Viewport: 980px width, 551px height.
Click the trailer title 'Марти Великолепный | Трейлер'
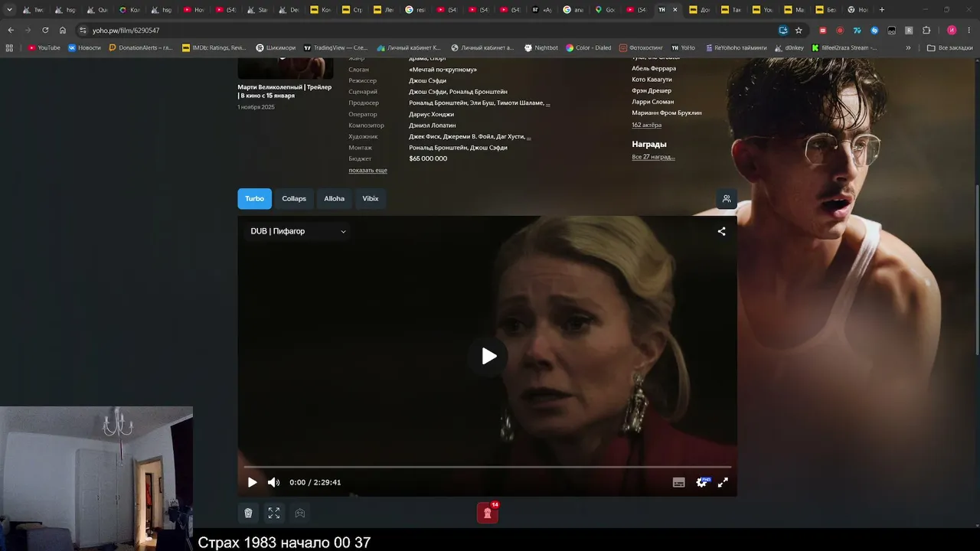(x=285, y=91)
